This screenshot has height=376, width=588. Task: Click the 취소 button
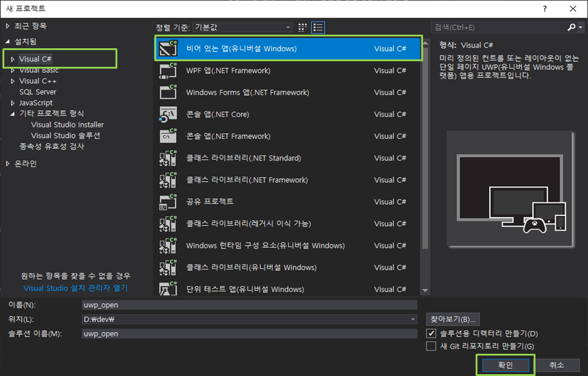pyautogui.click(x=556, y=365)
